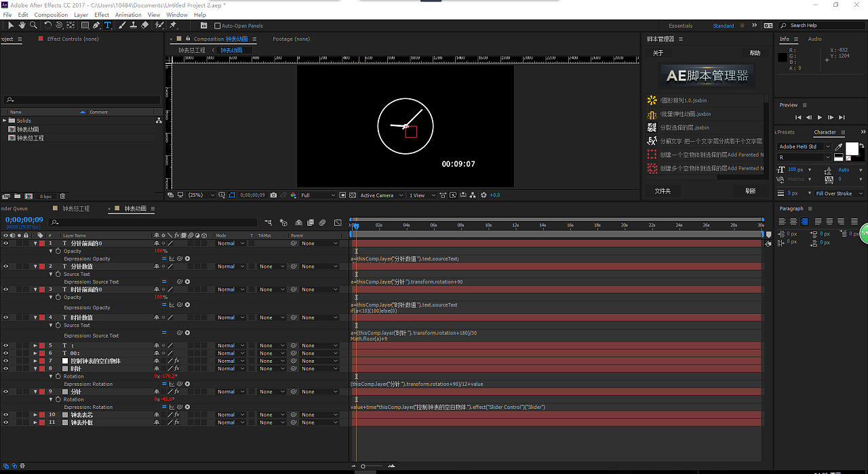This screenshot has height=474, width=868.
Task: Enable the Auto-Open Panels checkbox
Action: coord(217,26)
